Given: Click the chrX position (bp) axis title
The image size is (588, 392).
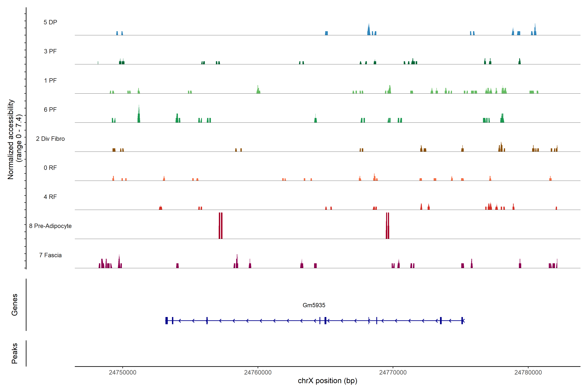Looking at the screenshot, I should [327, 381].
